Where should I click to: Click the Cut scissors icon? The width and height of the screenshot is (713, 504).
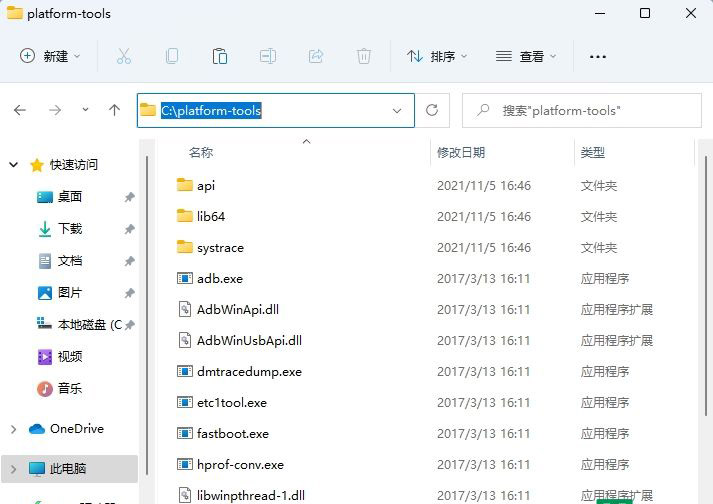(x=124, y=56)
